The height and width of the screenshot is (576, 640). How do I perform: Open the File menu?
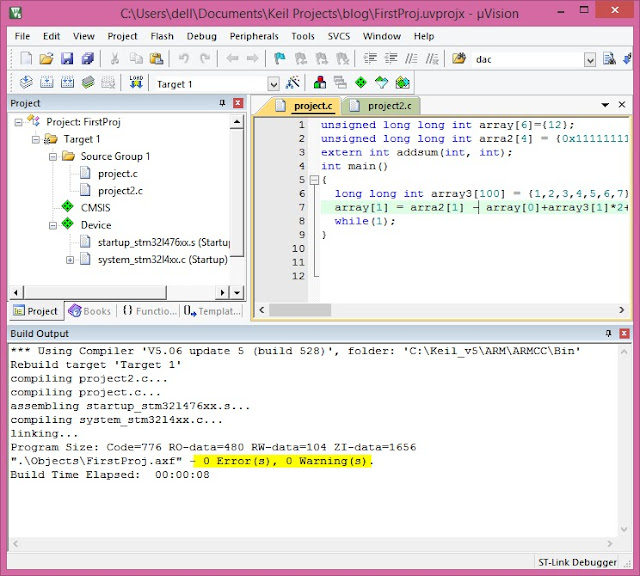coord(22,36)
